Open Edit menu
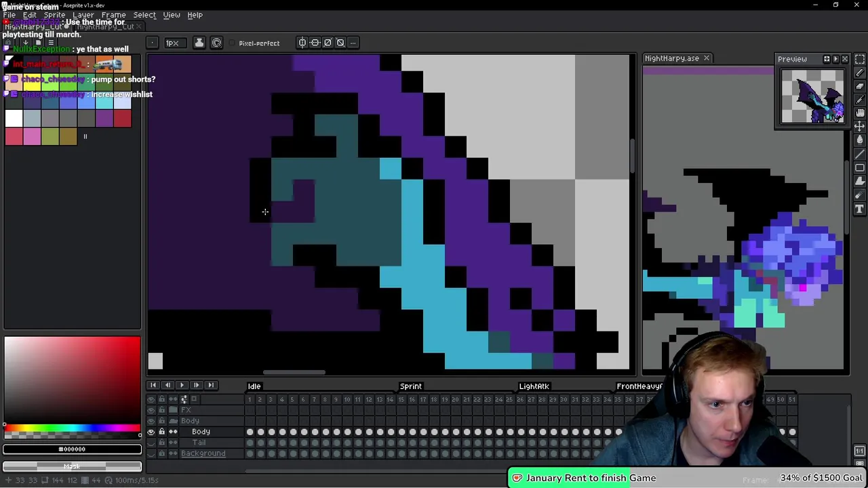868x488 pixels. pos(30,15)
